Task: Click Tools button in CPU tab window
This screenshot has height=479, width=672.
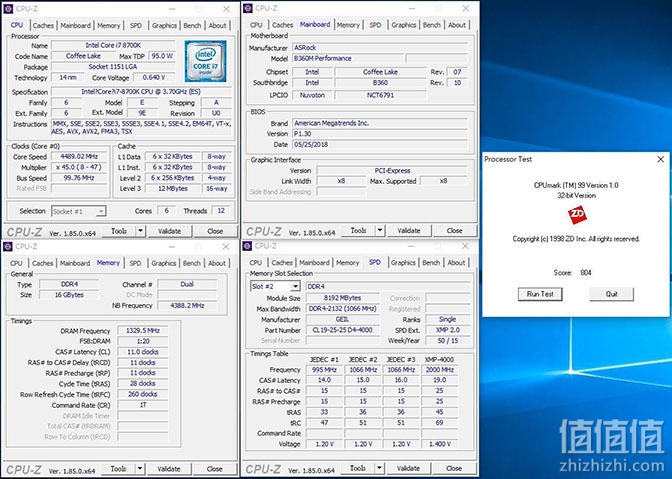Action: (x=119, y=231)
